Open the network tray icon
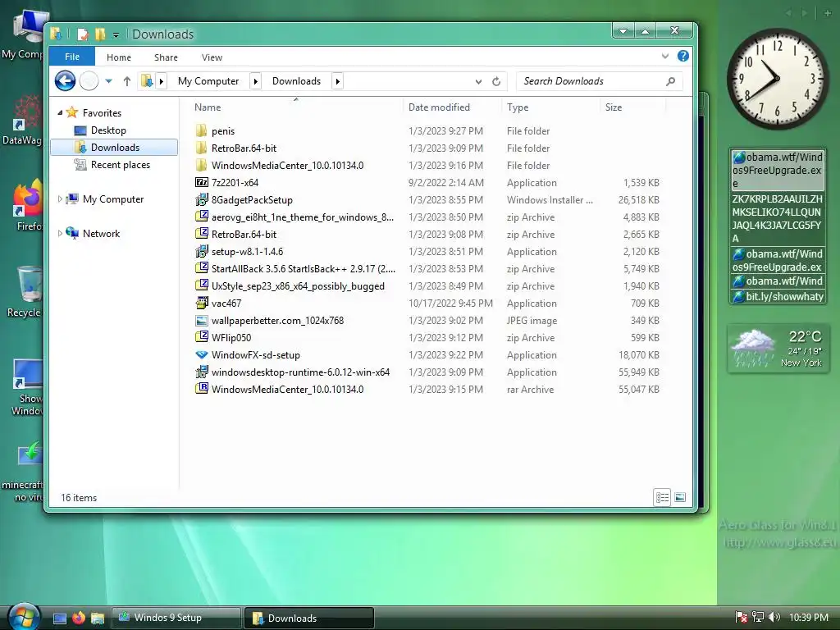Screen dimensions: 840x630 click(x=757, y=617)
